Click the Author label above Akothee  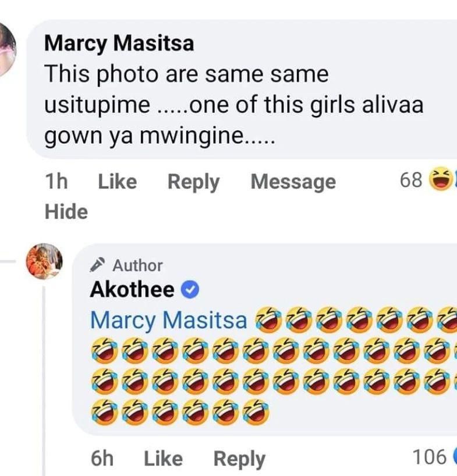[x=137, y=265]
